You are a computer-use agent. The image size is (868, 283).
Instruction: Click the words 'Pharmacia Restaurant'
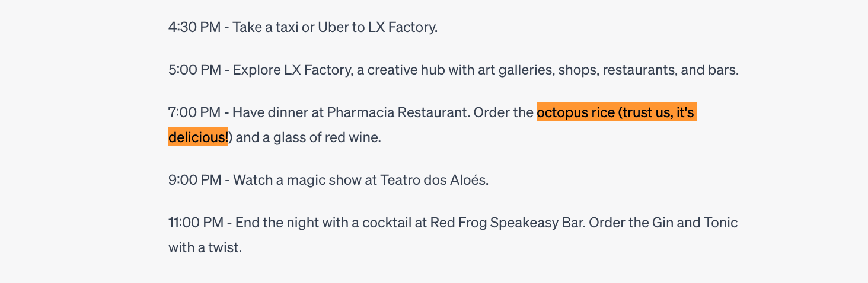(397, 112)
